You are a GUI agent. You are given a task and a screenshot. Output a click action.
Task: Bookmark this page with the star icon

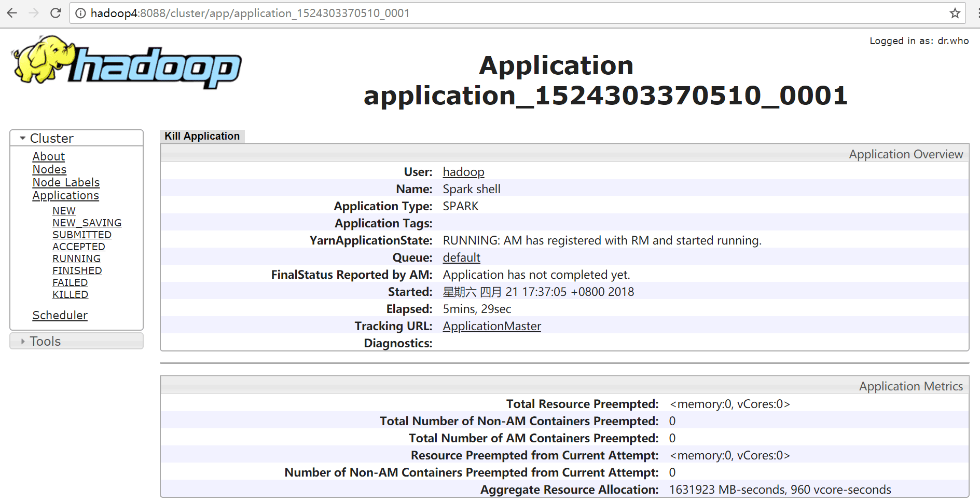pos(955,13)
